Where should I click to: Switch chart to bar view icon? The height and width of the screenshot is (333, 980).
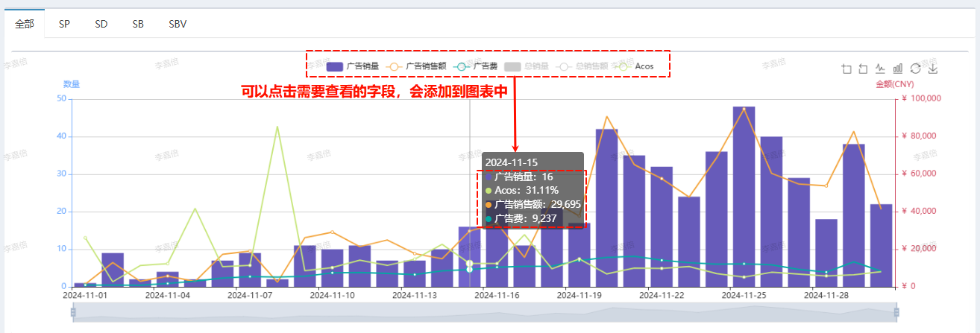(x=898, y=69)
